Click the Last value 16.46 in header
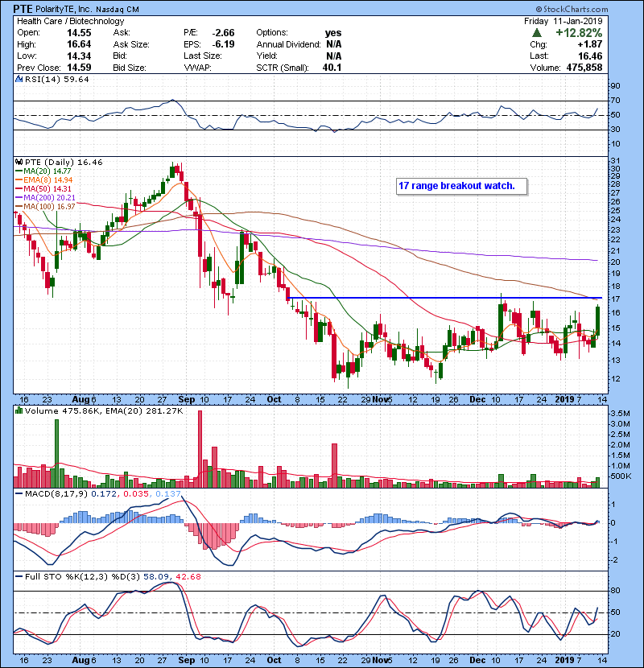This screenshot has width=644, height=668. [x=590, y=56]
